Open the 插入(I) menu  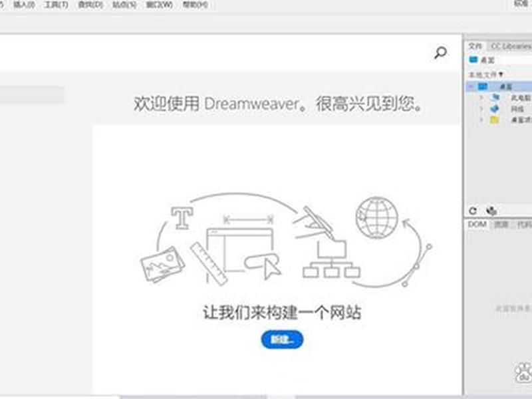pos(24,5)
